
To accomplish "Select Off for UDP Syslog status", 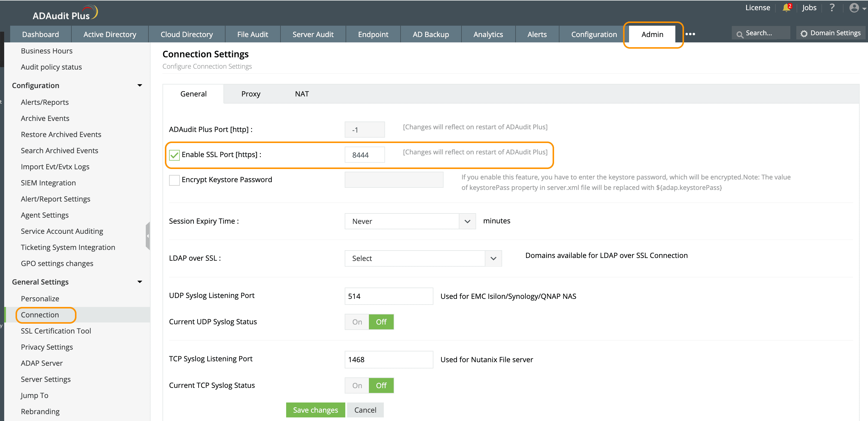I will [381, 322].
